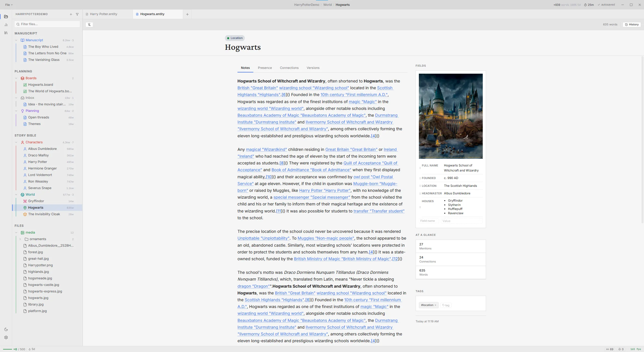Collapse the Manuscript folder
644x352 pixels.
point(16,40)
